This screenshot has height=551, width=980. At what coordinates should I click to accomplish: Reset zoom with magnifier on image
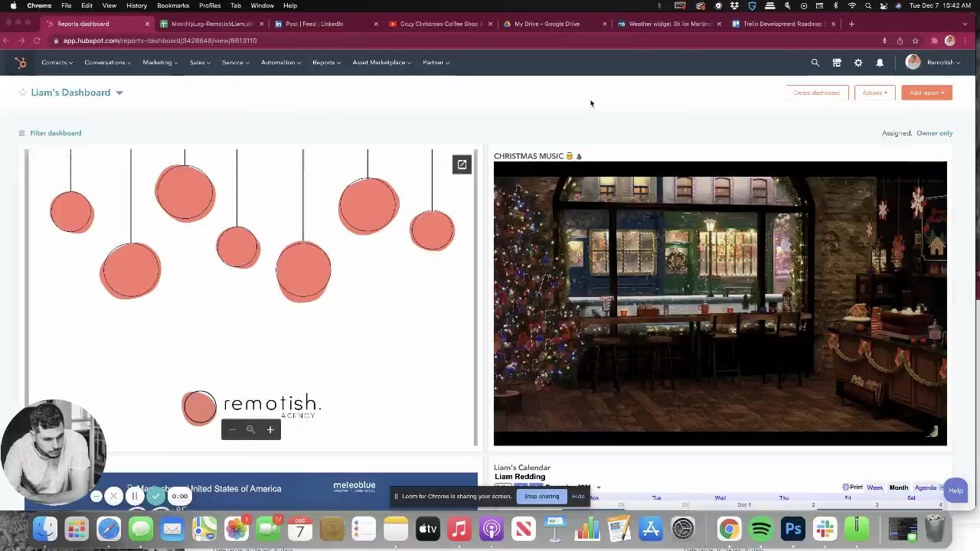tap(250, 430)
